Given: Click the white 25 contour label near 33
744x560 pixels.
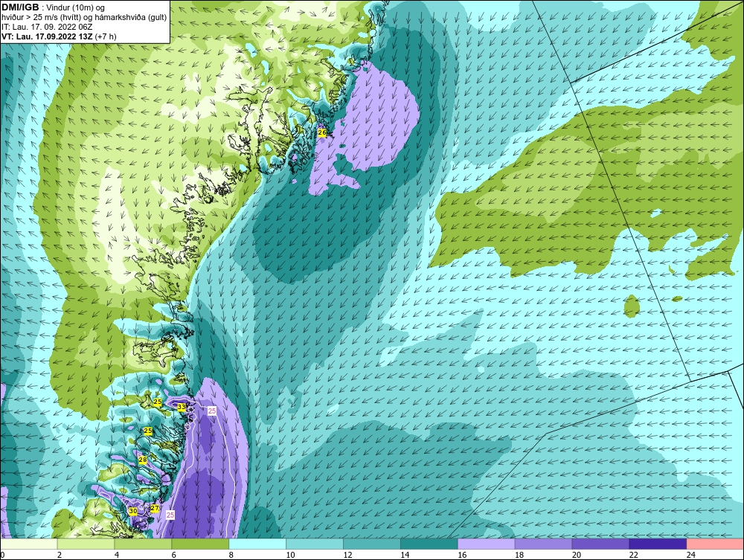Looking at the screenshot, I should pos(212,411).
